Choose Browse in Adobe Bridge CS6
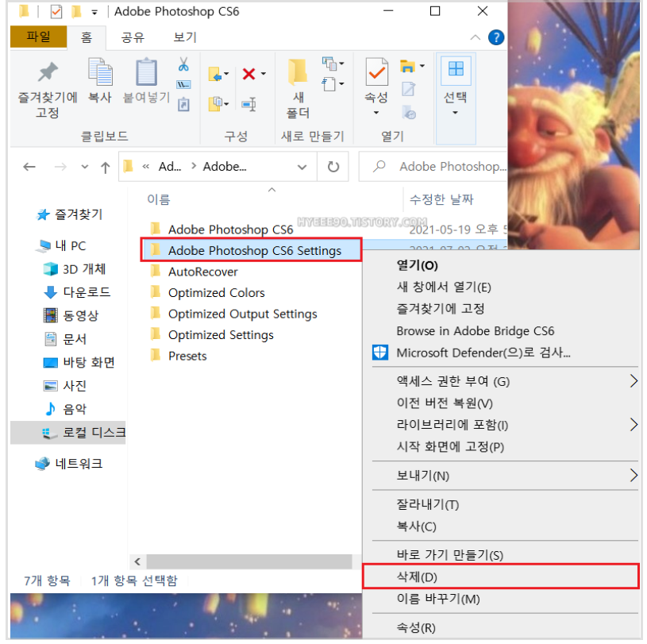Image resolution: width=647 pixels, height=644 pixels. 500,330
